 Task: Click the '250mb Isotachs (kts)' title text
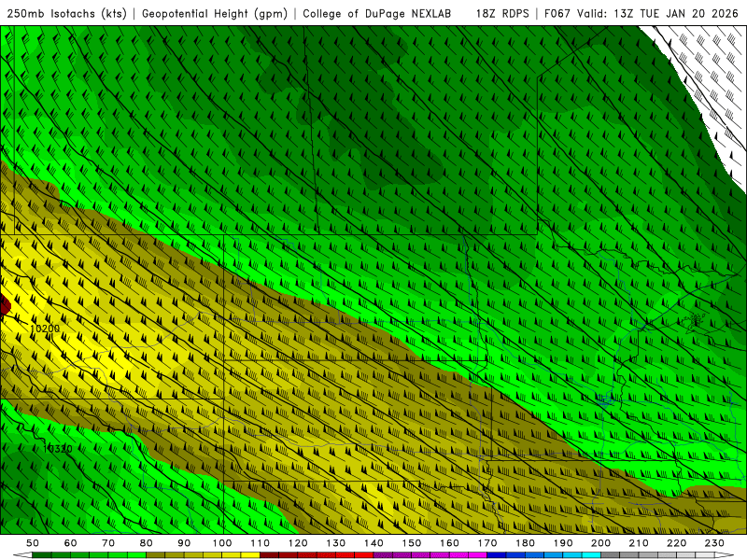click(x=66, y=14)
